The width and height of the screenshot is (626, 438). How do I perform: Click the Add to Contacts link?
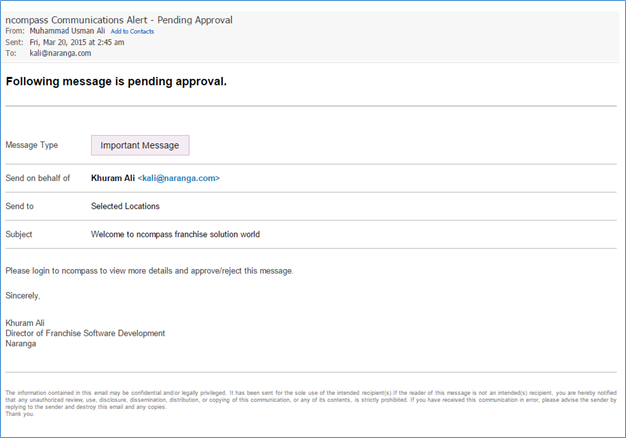point(132,32)
